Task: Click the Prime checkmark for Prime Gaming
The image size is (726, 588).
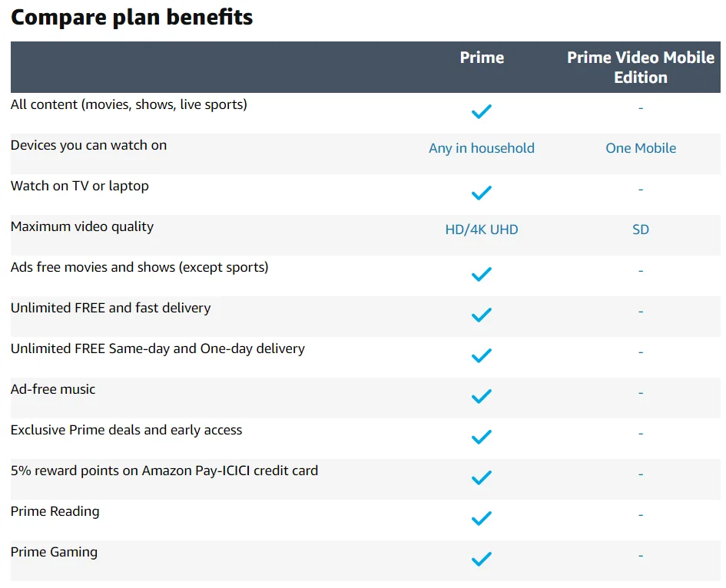Action: click(481, 560)
